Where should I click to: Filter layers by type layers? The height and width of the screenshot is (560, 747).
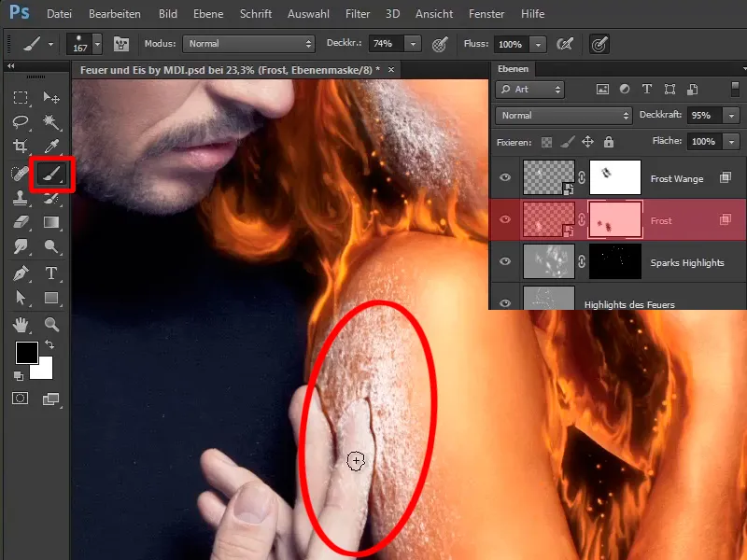[647, 89]
